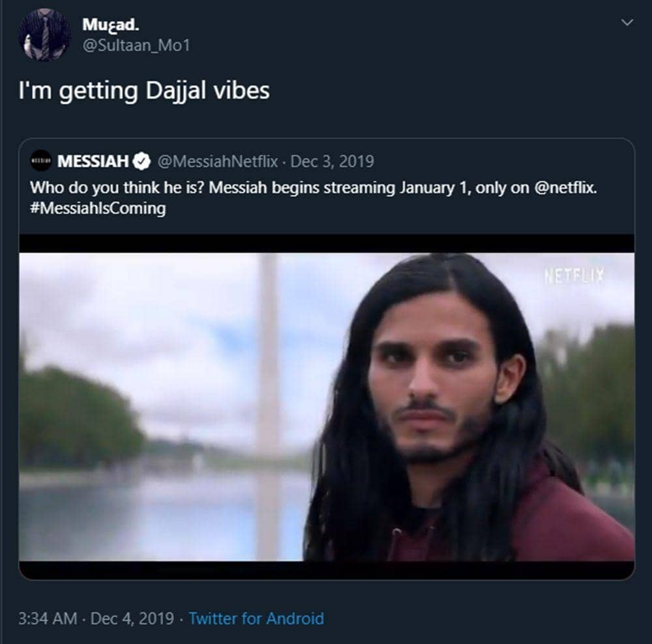Open the #MessiahIsComing hashtag
Screen dimensions: 652x644
click(98, 209)
